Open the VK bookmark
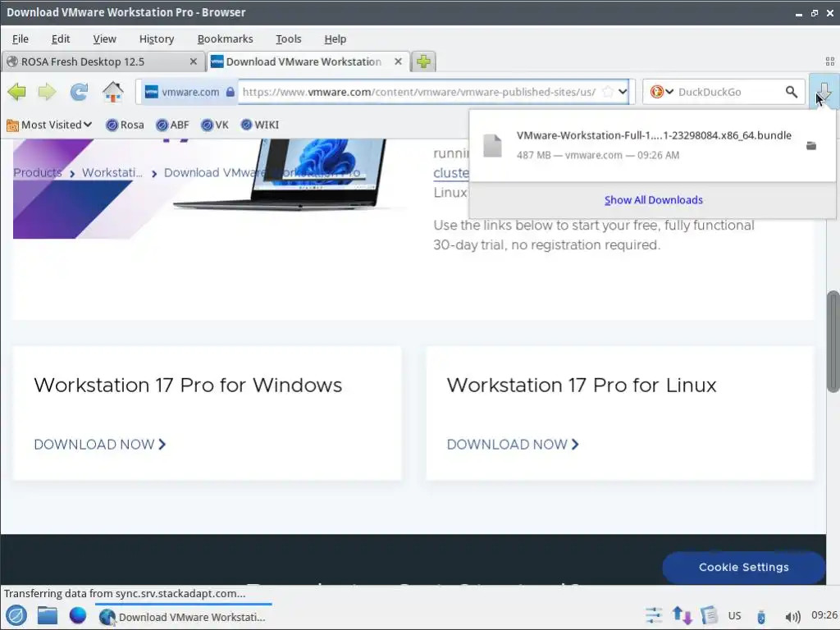 coord(215,125)
